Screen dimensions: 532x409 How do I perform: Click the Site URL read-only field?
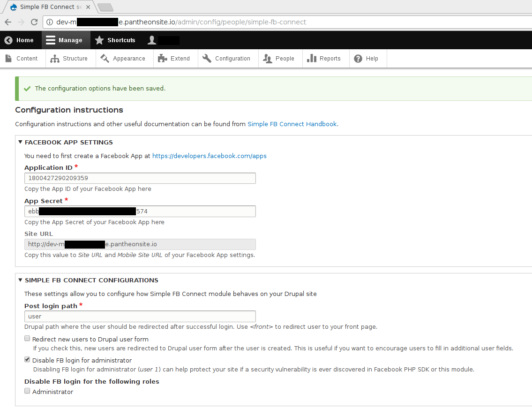pos(140,244)
